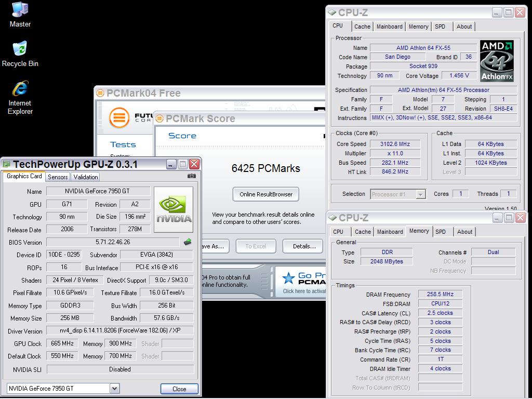532x399 pixels.
Task: Click the top CPU-Z window title icon
Action: click(x=332, y=12)
